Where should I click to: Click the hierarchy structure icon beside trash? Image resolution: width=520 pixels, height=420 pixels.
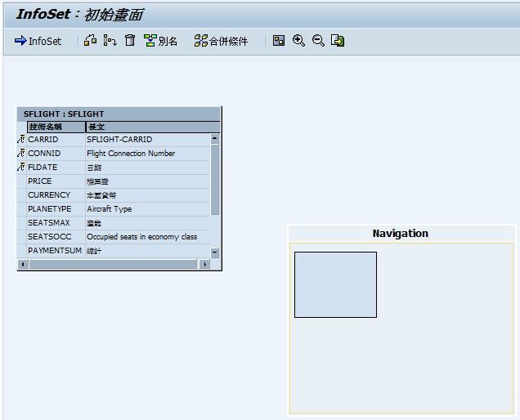(110, 40)
